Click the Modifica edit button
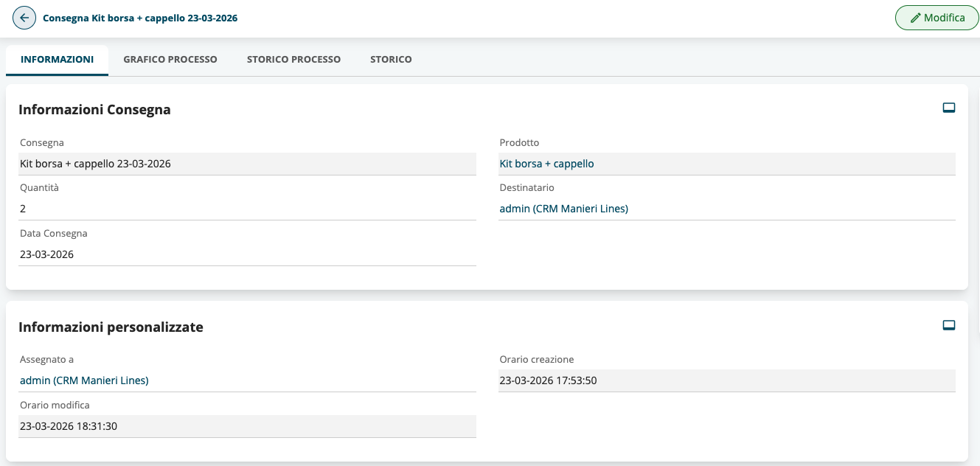980x466 pixels. [x=937, y=18]
